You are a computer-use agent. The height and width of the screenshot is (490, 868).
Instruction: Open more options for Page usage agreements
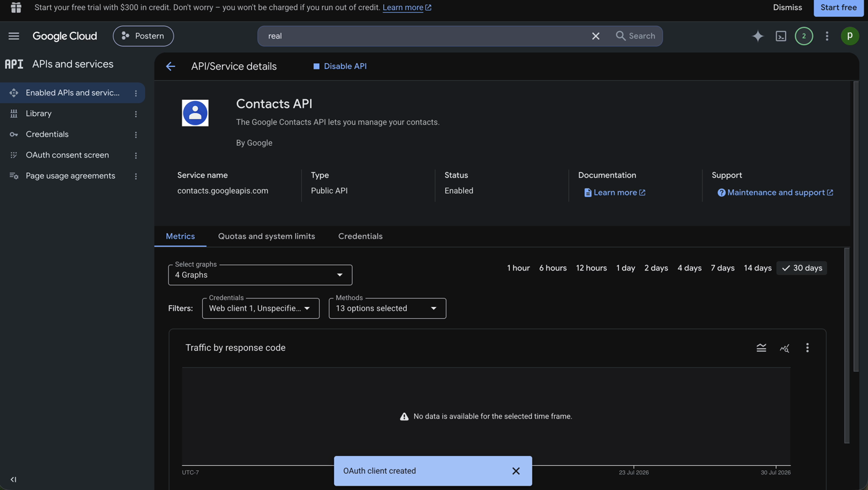[x=136, y=176]
